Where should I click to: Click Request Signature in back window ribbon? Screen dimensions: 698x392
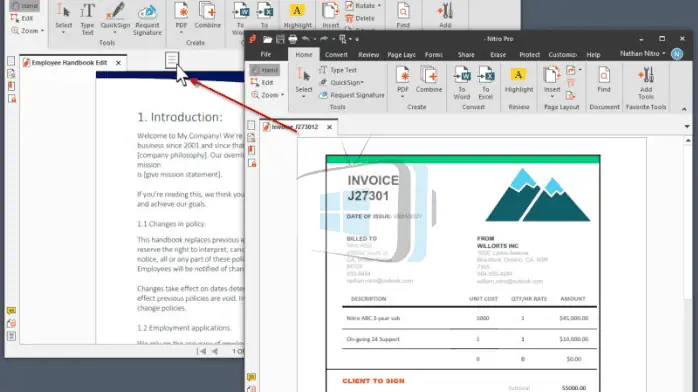pyautogui.click(x=147, y=19)
